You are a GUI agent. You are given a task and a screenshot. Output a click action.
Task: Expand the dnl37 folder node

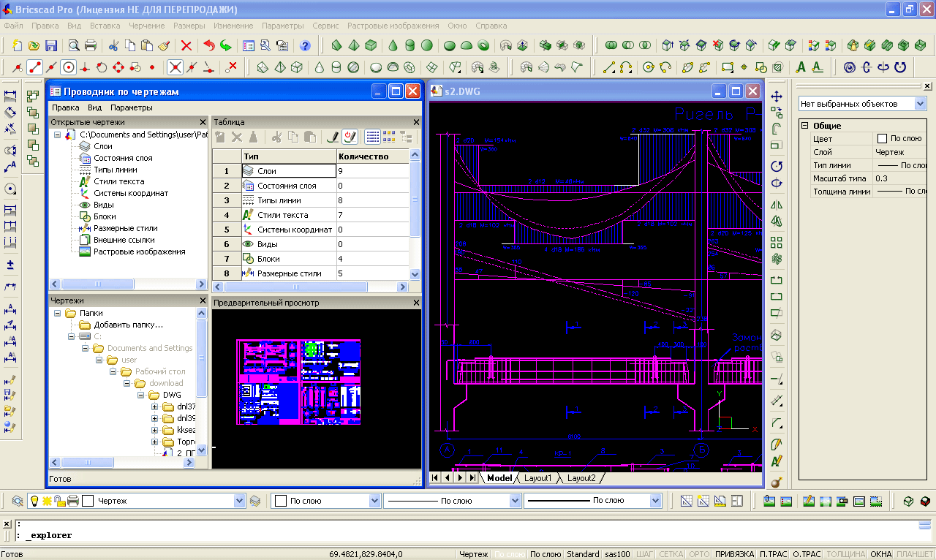click(155, 406)
